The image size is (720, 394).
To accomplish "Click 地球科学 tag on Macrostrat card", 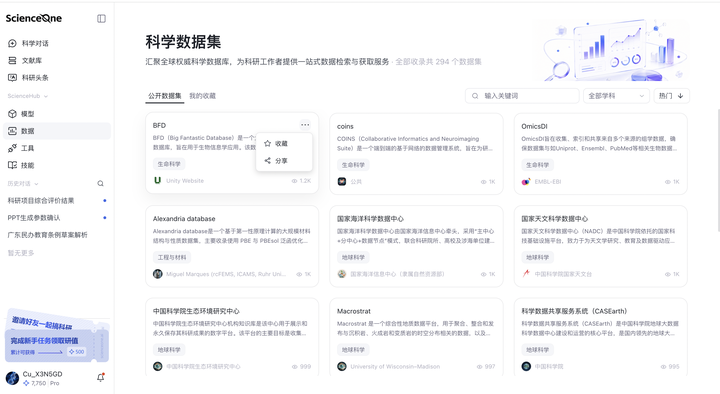I will (x=353, y=349).
